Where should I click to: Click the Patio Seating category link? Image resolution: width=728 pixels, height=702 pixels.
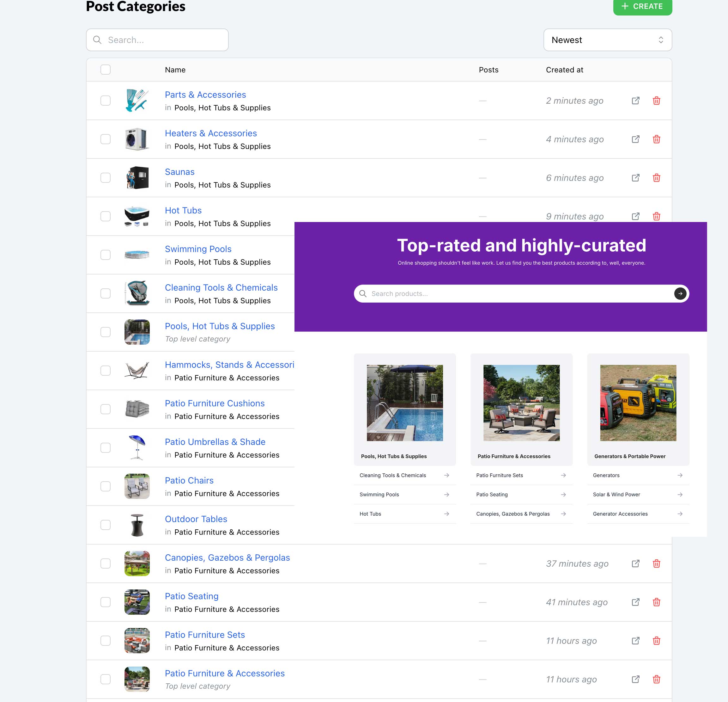point(191,596)
